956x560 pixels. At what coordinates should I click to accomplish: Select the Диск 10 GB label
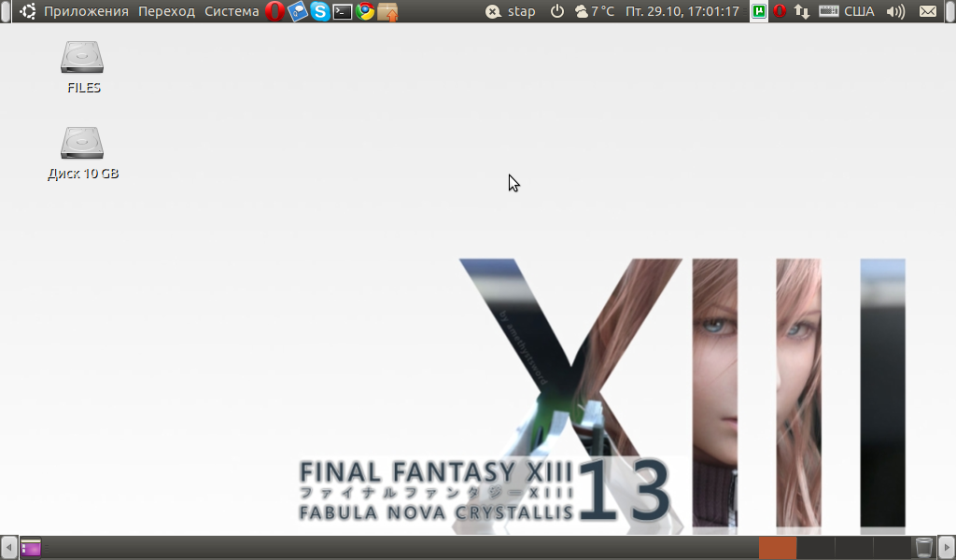(83, 174)
